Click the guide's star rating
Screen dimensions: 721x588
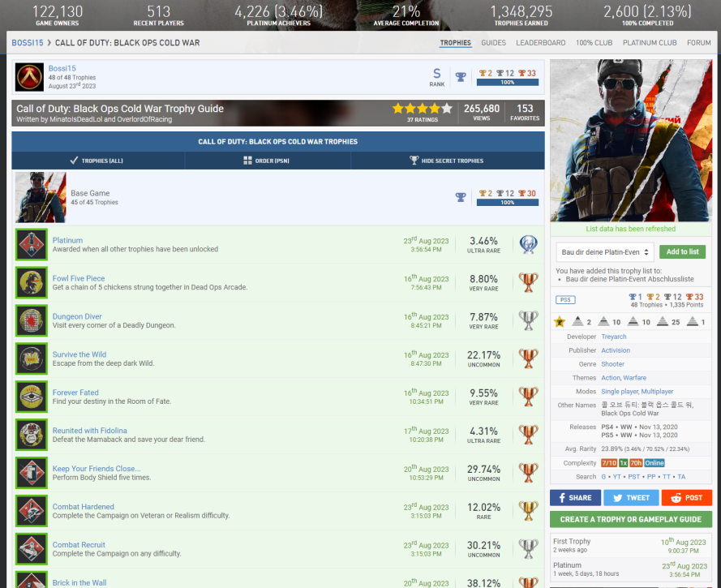422,109
